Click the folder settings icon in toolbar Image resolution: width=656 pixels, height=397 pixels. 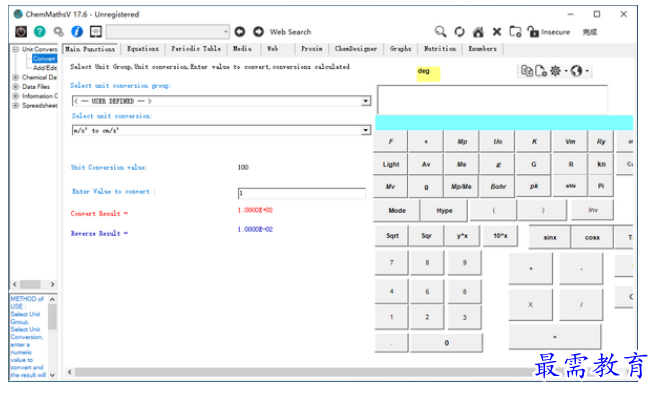(x=515, y=32)
